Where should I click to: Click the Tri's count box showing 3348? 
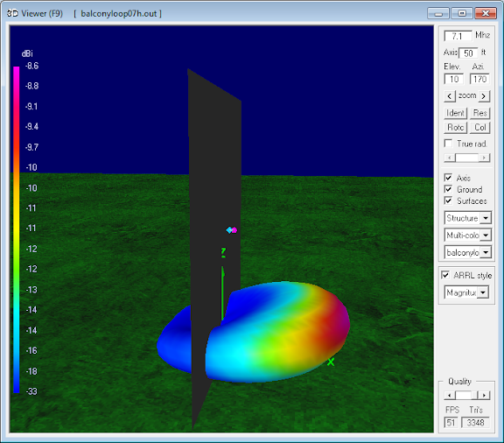475,422
